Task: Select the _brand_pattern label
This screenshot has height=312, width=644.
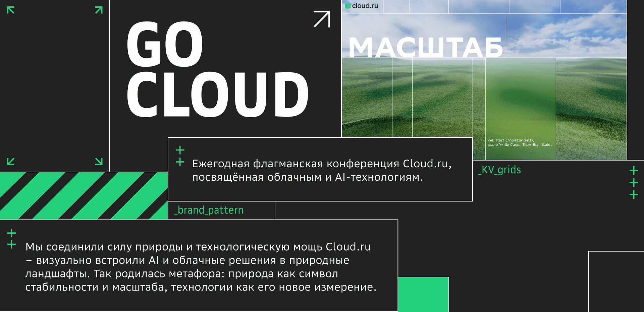Action: pyautogui.click(x=209, y=210)
